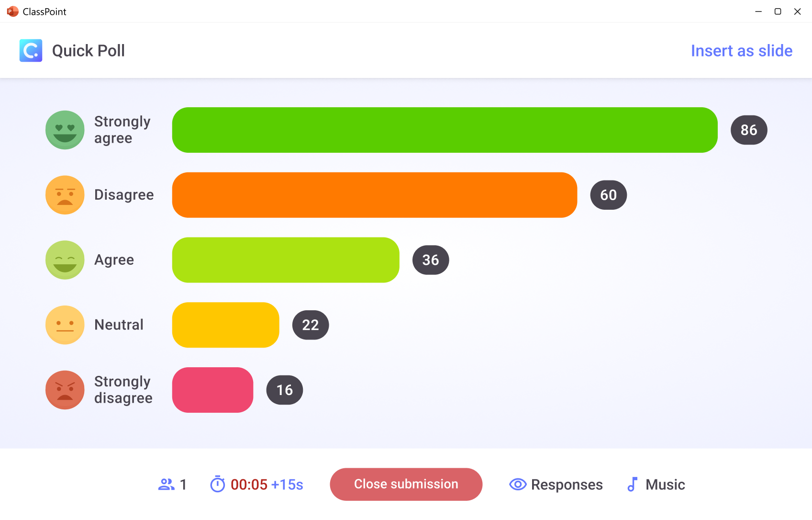
Task: Open the Music option via the note icon
Action: click(x=633, y=484)
